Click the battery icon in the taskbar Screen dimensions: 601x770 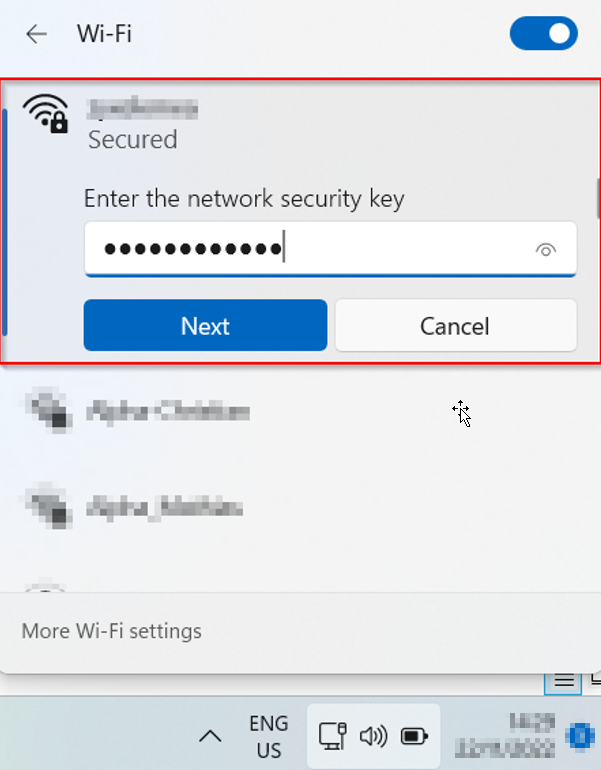pos(414,737)
